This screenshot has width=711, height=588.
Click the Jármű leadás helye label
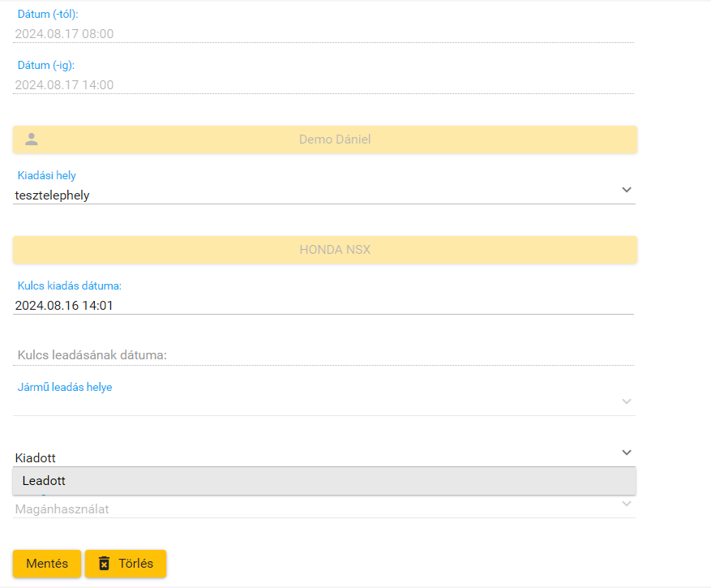coord(65,387)
